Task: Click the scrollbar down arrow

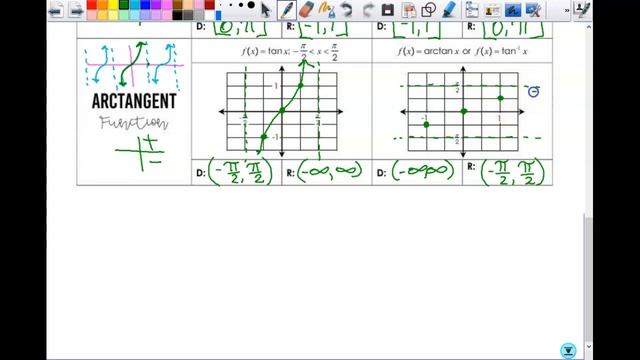Action: click(x=588, y=347)
